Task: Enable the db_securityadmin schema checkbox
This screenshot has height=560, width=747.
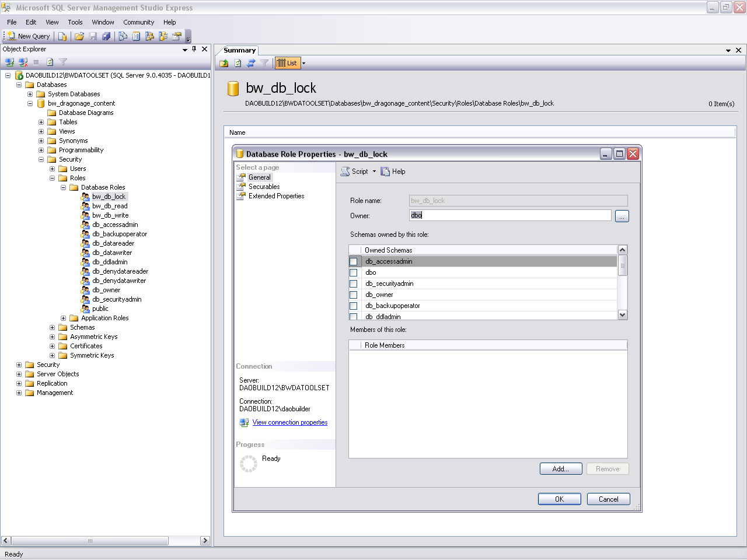Action: [354, 283]
